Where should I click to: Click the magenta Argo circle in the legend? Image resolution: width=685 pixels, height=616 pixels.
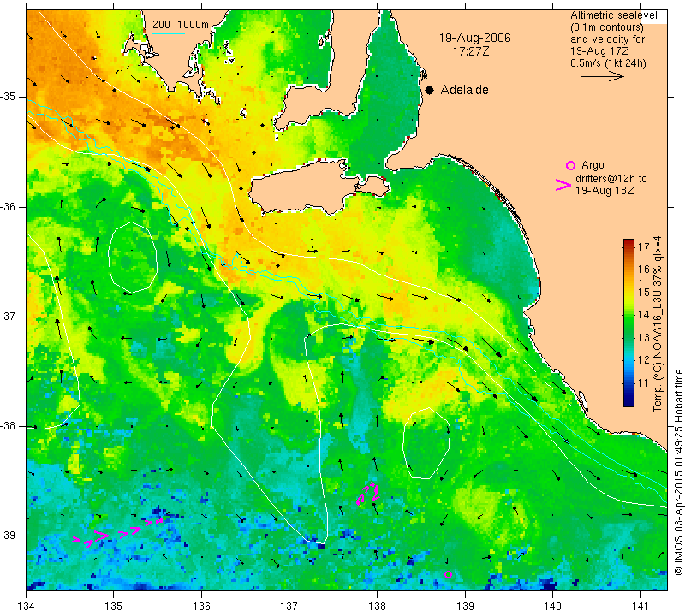point(570,165)
